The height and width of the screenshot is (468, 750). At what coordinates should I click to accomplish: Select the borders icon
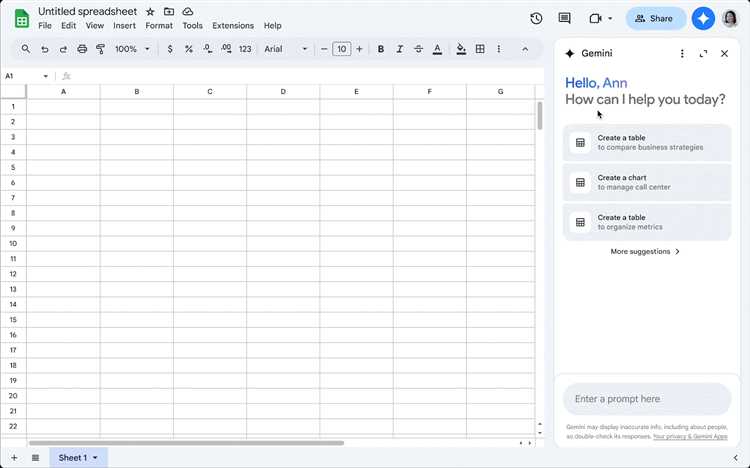tap(480, 49)
